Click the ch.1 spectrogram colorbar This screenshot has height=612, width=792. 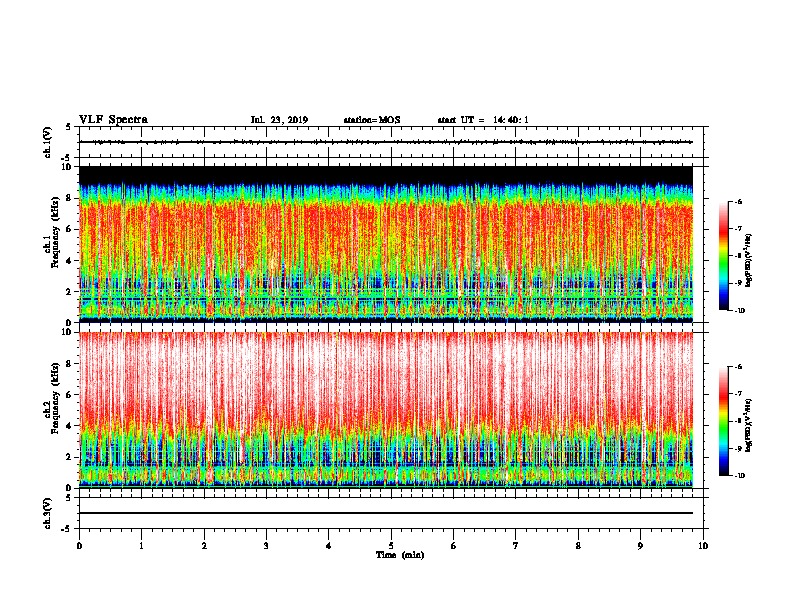click(x=724, y=256)
